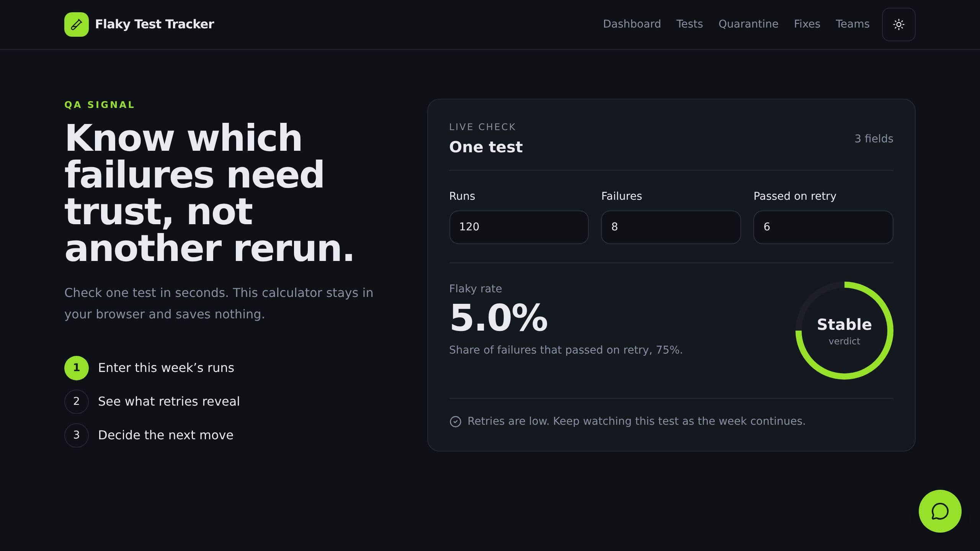Go to the Tests nav link
The width and height of the screenshot is (980, 551).
coord(689,24)
